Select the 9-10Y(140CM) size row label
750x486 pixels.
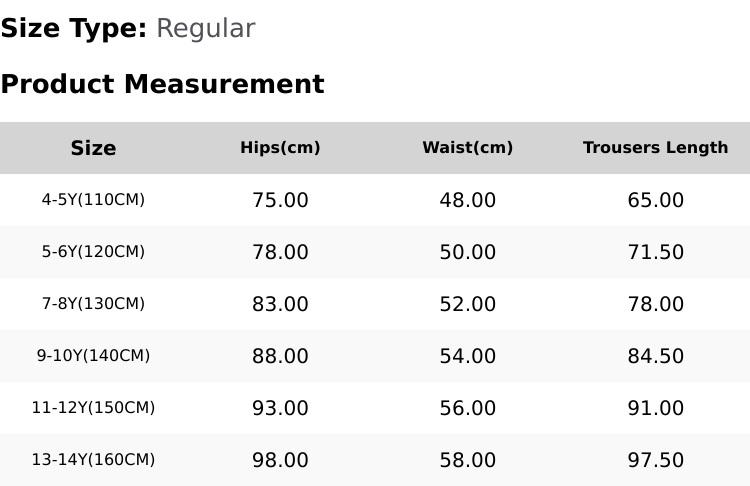click(x=93, y=356)
